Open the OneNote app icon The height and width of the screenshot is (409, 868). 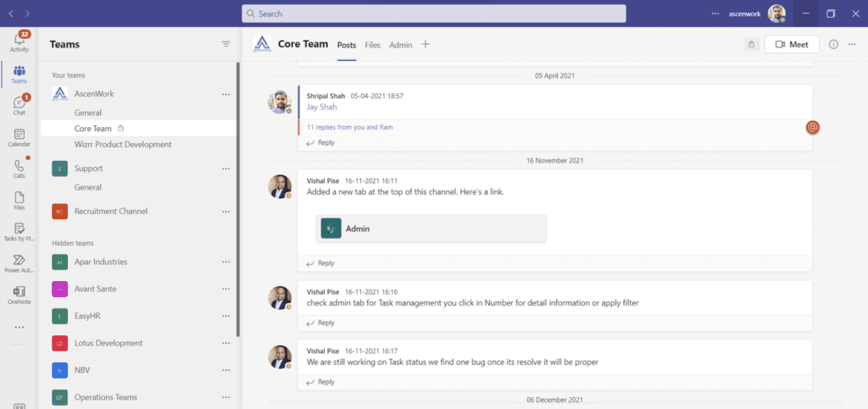[19, 296]
